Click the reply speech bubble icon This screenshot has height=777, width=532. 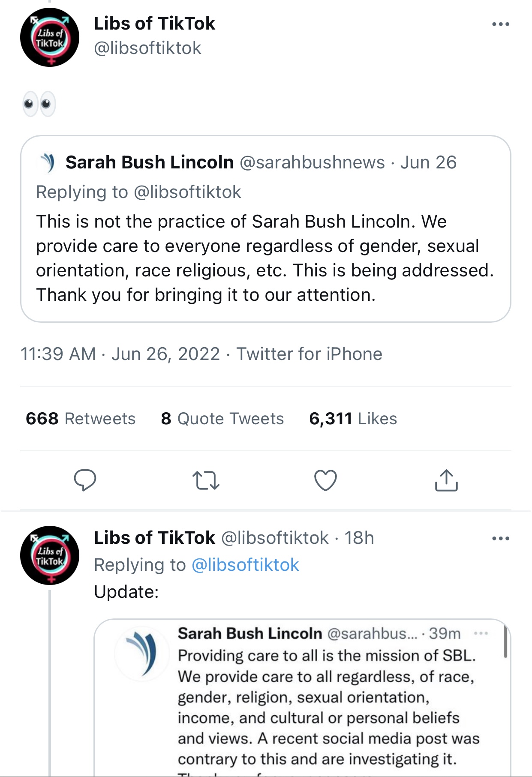(85, 480)
